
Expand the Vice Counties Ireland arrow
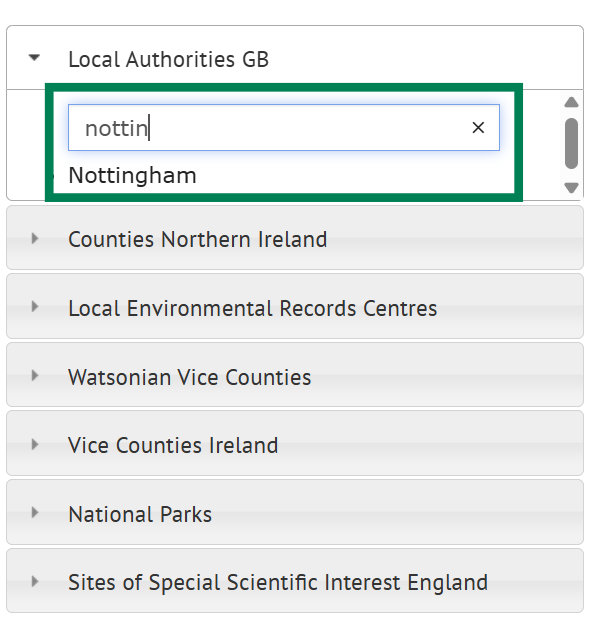(x=35, y=444)
